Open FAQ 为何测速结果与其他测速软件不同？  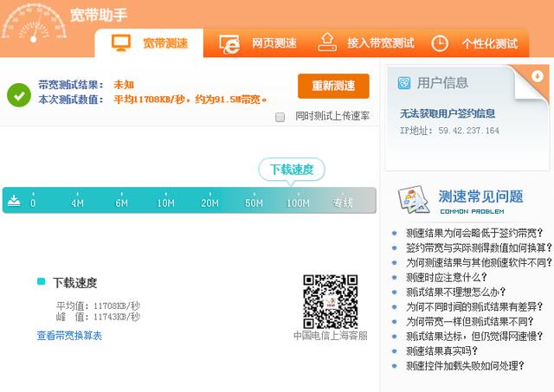479,263
